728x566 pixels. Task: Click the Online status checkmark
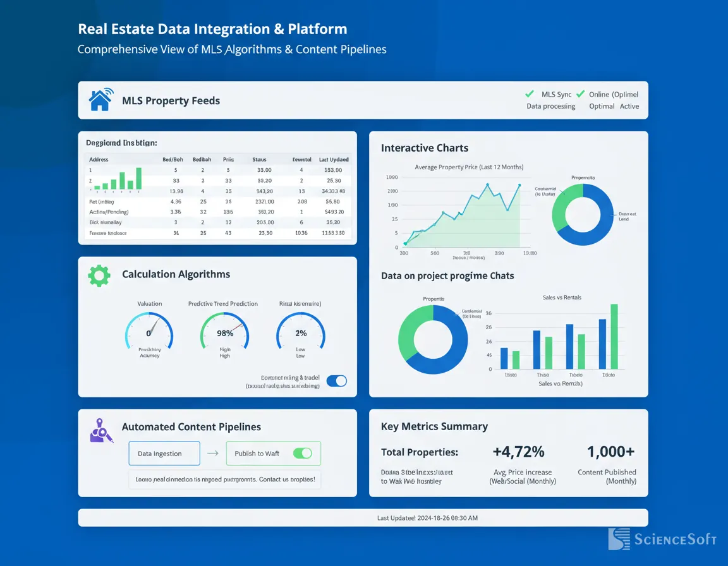[x=581, y=93]
